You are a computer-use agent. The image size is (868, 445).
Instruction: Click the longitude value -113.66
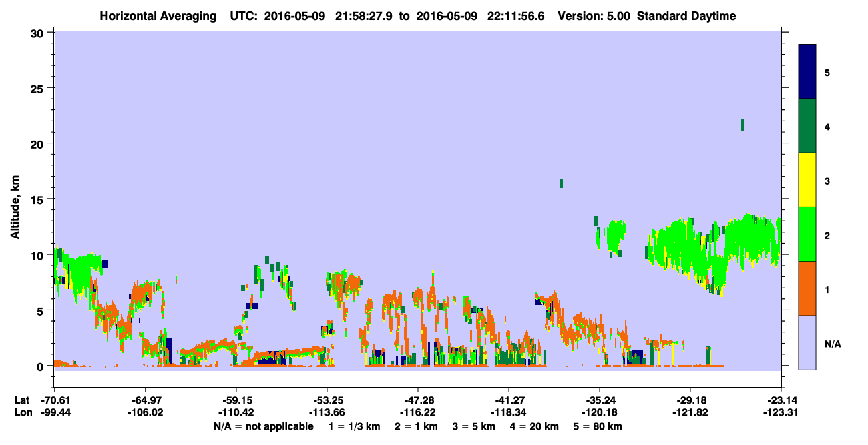pyautogui.click(x=327, y=412)
